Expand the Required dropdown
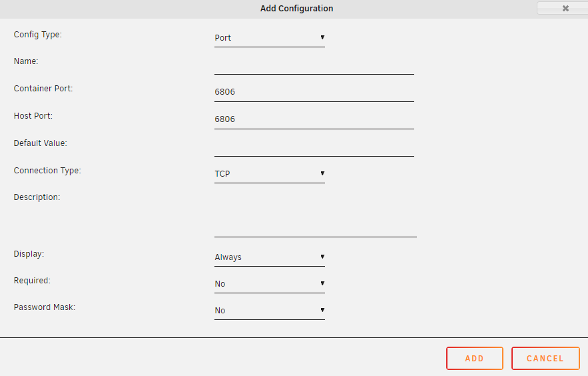The width and height of the screenshot is (588, 376). 269,284
